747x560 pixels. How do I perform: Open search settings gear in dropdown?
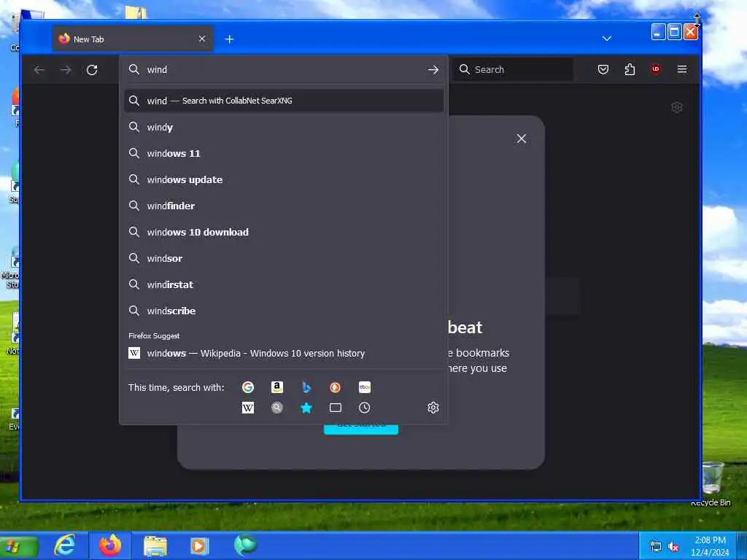[433, 408]
